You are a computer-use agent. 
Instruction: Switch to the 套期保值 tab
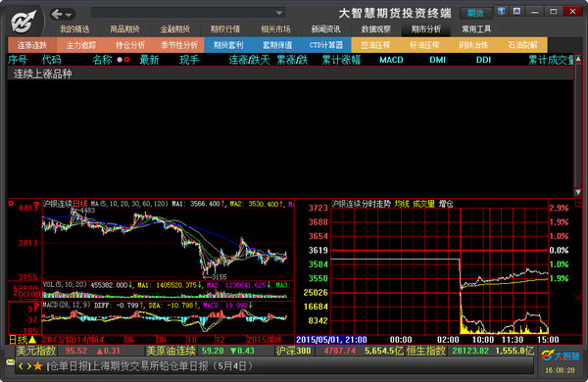[x=277, y=45]
